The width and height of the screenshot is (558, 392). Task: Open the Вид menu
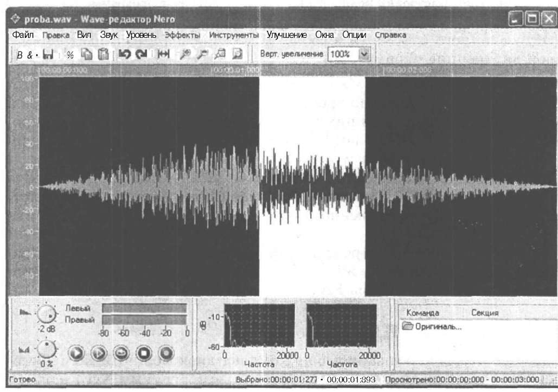pos(84,35)
